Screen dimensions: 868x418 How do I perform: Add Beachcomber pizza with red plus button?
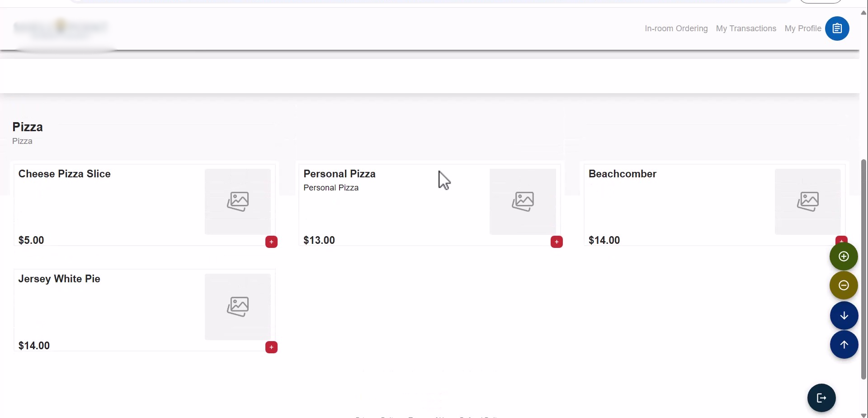tap(841, 238)
